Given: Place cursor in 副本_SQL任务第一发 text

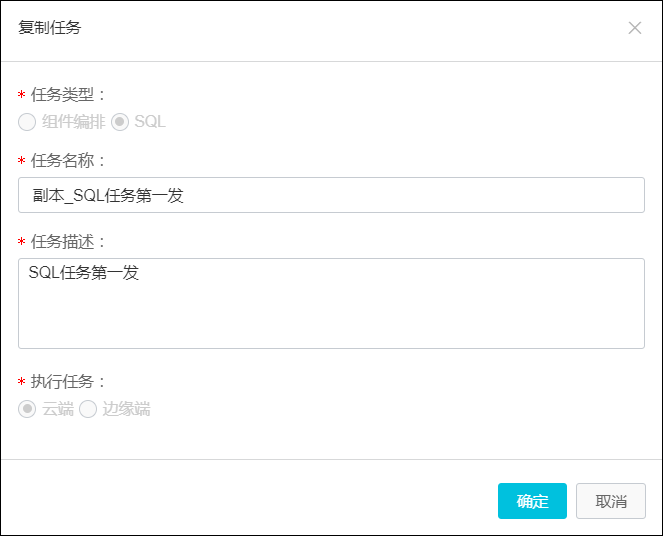Looking at the screenshot, I should tap(108, 196).
